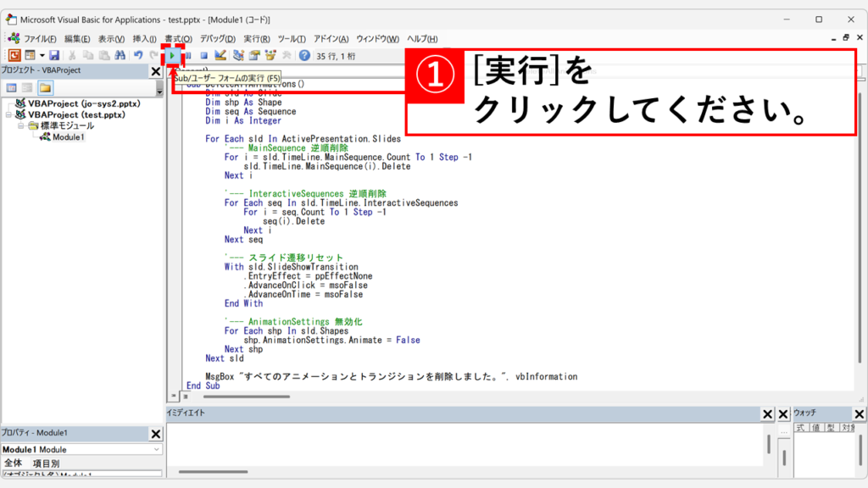The image size is (868, 488).
Task: Click the Cut scissors icon
Action: 72,55
